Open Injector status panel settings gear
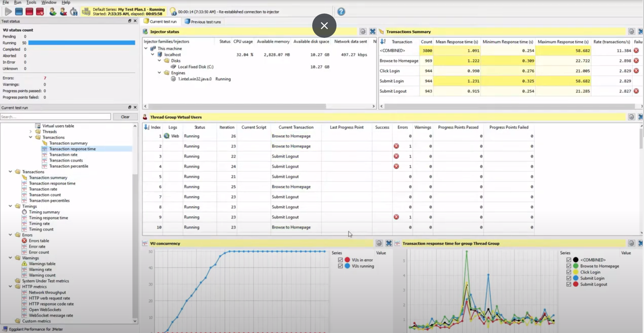Image resolution: width=644 pixels, height=333 pixels. [x=363, y=31]
